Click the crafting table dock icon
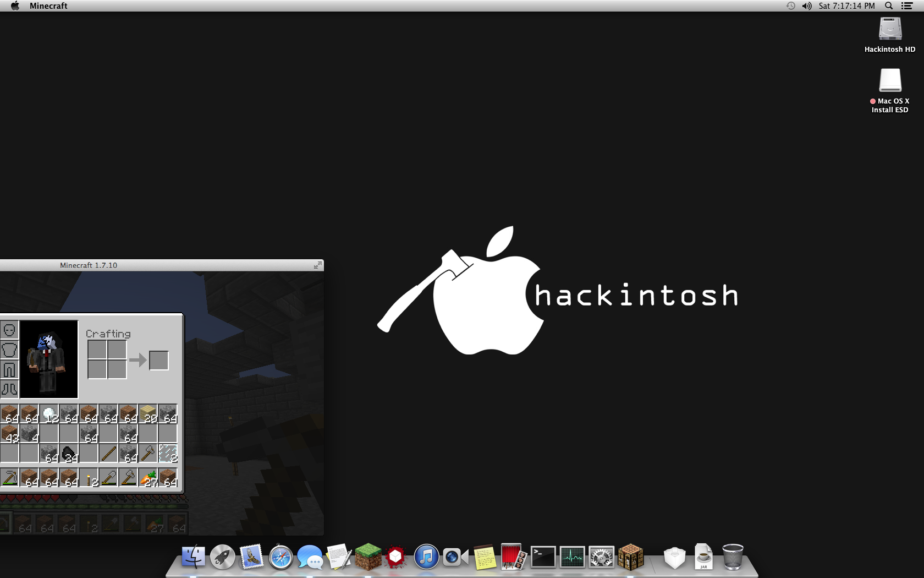Image resolution: width=924 pixels, height=578 pixels. click(630, 557)
